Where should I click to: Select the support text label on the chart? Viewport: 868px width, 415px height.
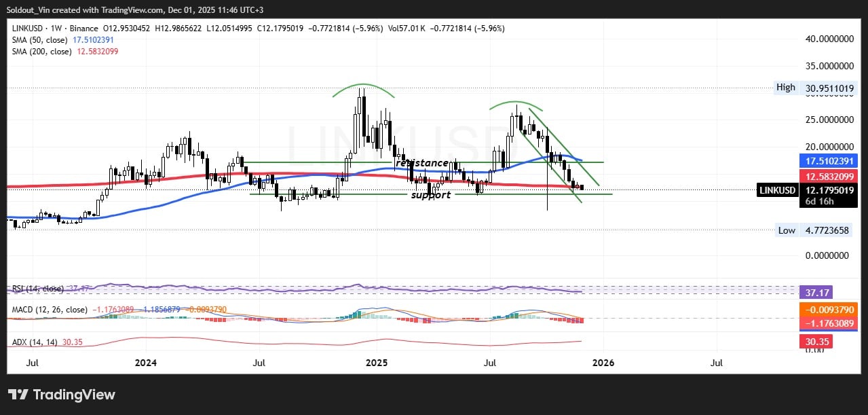coord(430,195)
